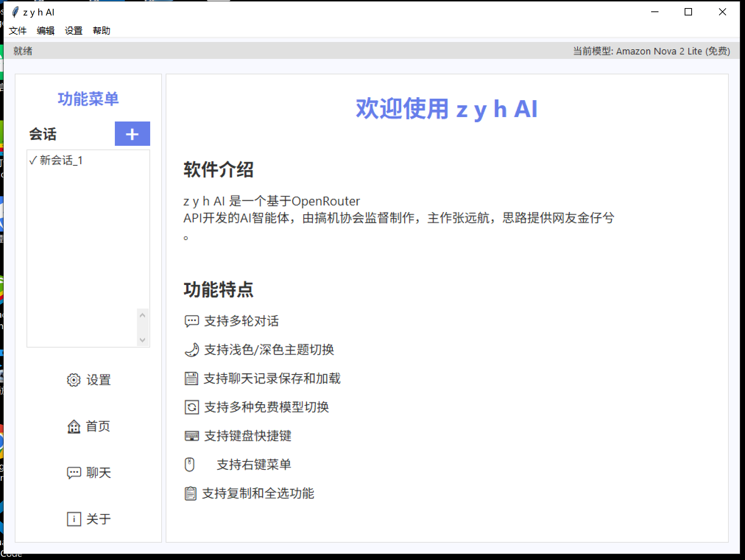Click the moon icon beside theme switching
This screenshot has width=745, height=560.
click(191, 350)
